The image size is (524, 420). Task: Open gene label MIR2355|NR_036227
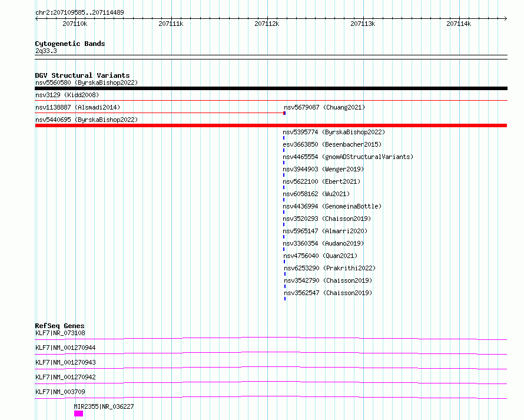tap(104, 406)
